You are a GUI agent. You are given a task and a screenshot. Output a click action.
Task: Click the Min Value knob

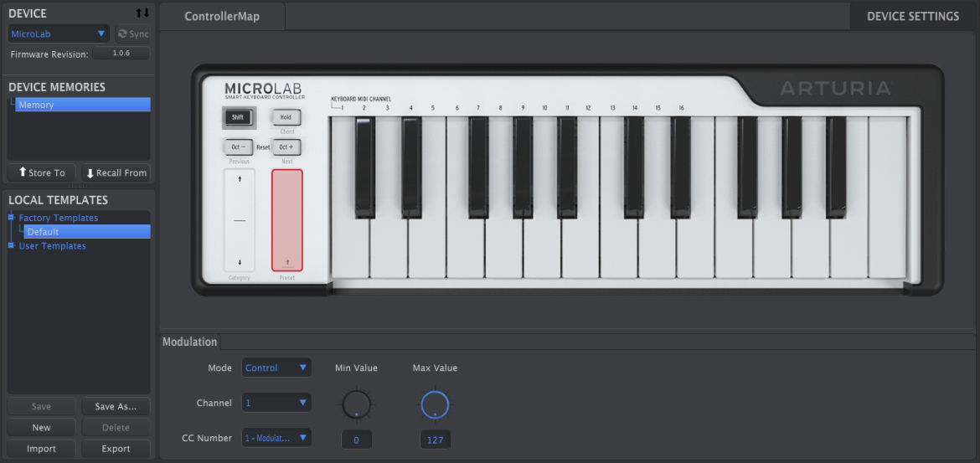(356, 405)
